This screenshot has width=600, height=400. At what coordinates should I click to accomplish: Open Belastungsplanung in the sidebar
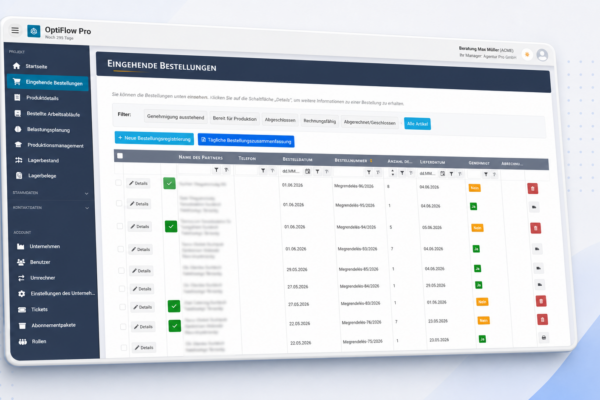click(x=48, y=129)
